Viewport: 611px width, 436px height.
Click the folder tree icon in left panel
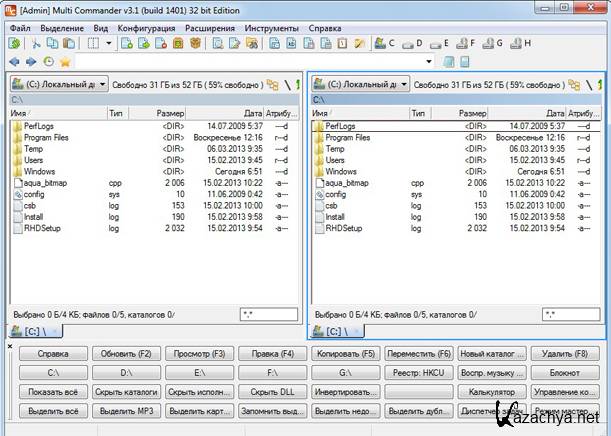click(x=272, y=86)
